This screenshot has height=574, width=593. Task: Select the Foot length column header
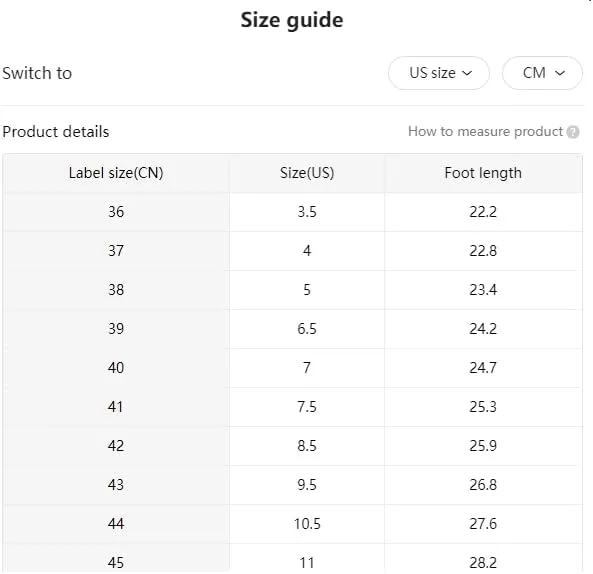coord(483,173)
